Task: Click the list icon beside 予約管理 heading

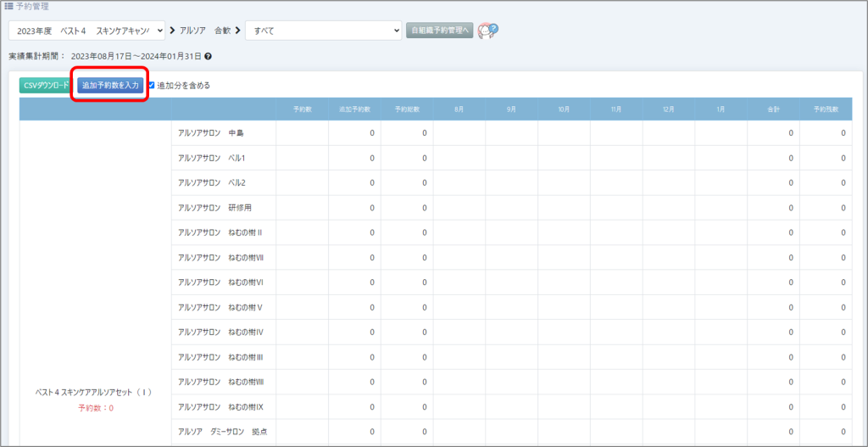Action: pos(9,6)
